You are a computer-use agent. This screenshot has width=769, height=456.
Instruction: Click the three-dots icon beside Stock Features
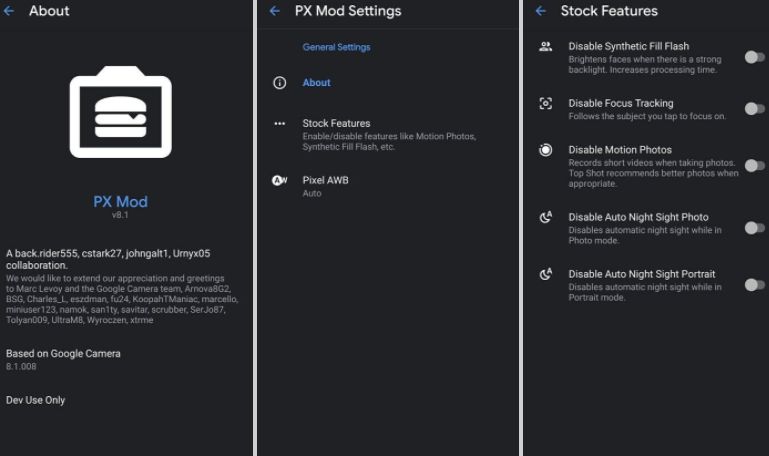[280, 124]
